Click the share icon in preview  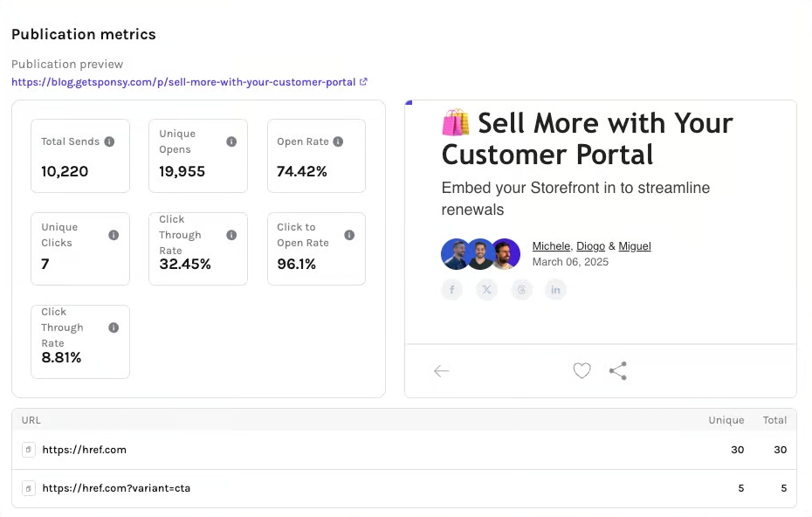click(618, 370)
